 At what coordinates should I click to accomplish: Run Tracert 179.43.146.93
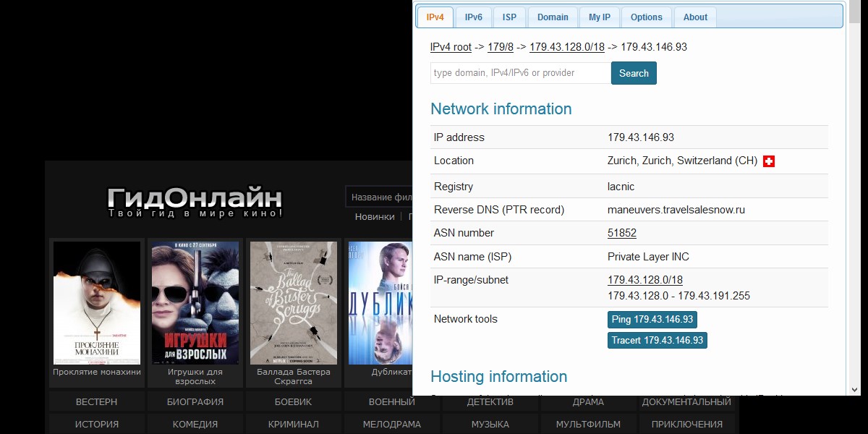658,341
